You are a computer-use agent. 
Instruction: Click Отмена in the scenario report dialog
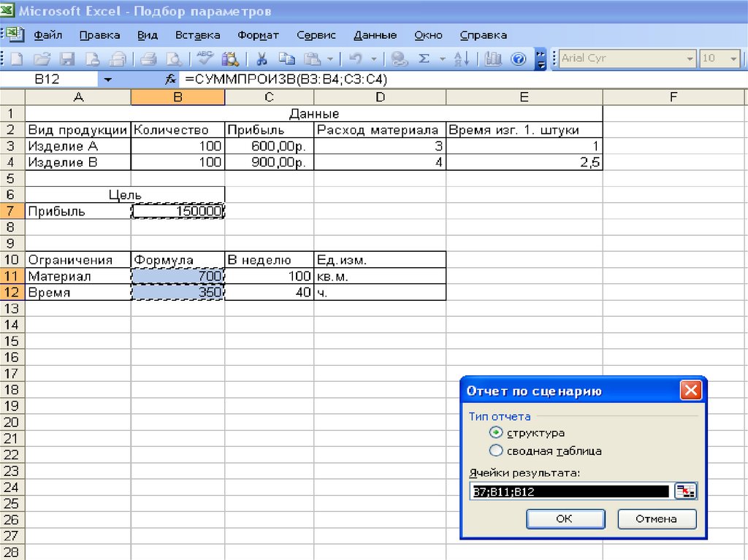657,519
